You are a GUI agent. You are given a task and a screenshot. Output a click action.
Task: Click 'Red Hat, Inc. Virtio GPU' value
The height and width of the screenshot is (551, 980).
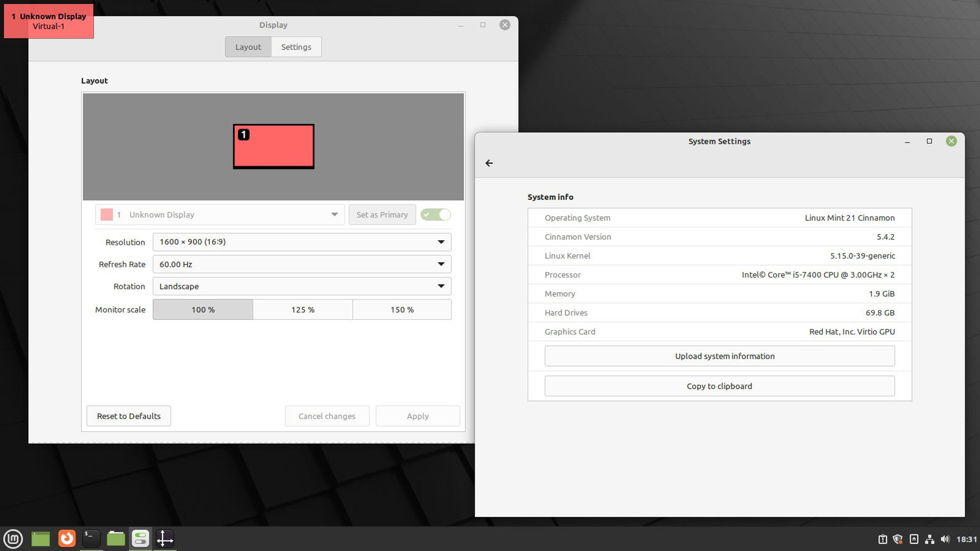[x=852, y=332]
